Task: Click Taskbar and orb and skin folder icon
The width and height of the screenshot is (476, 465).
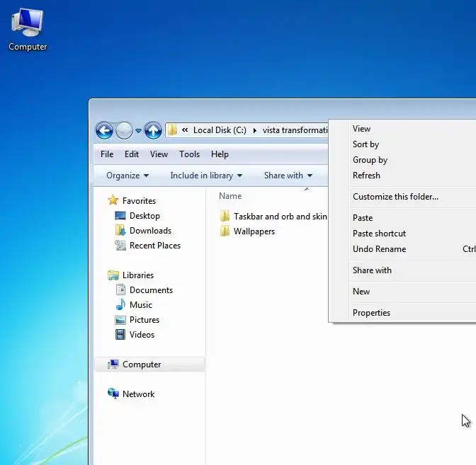Action: click(x=225, y=216)
